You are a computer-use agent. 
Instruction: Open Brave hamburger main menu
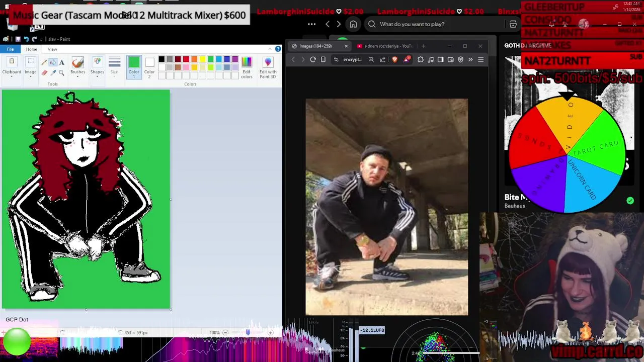(480, 59)
